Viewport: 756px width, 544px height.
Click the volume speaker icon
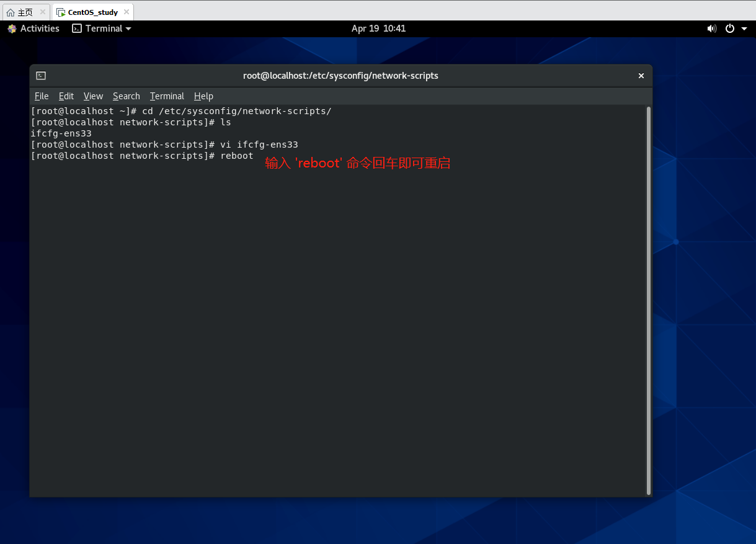[711, 29]
